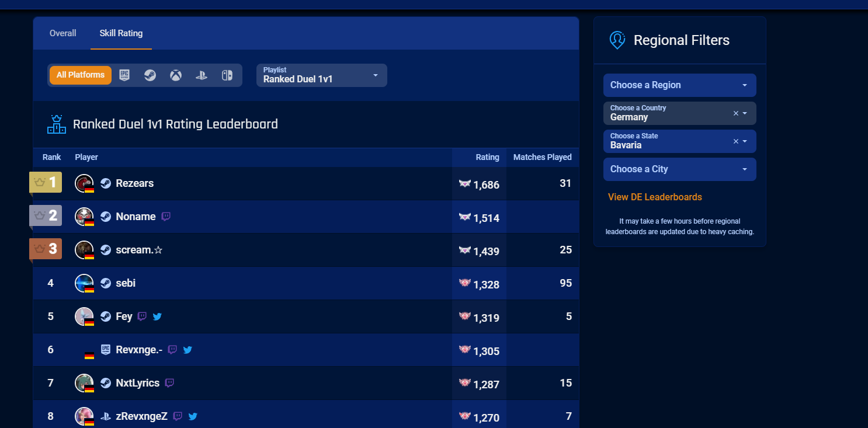Select the All Platforms filter button
868x428 pixels.
pyautogui.click(x=81, y=75)
